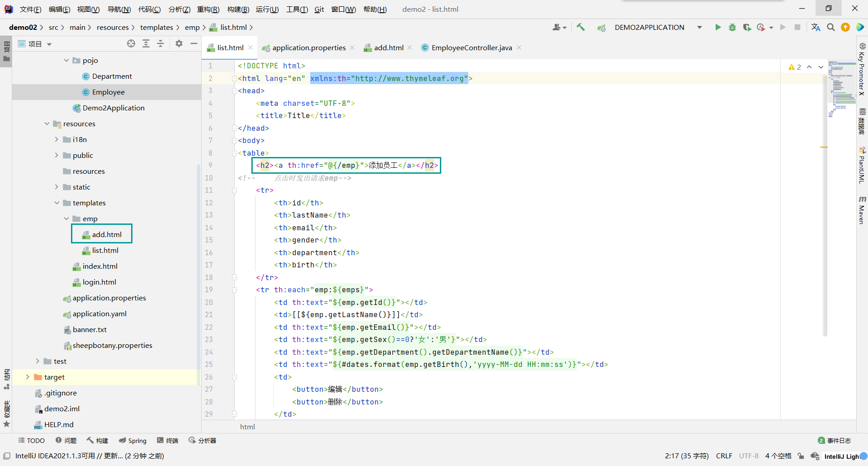Viewport: 868px width, 466px height.
Task: Click templates in the breadcrumb path
Action: 156,27
